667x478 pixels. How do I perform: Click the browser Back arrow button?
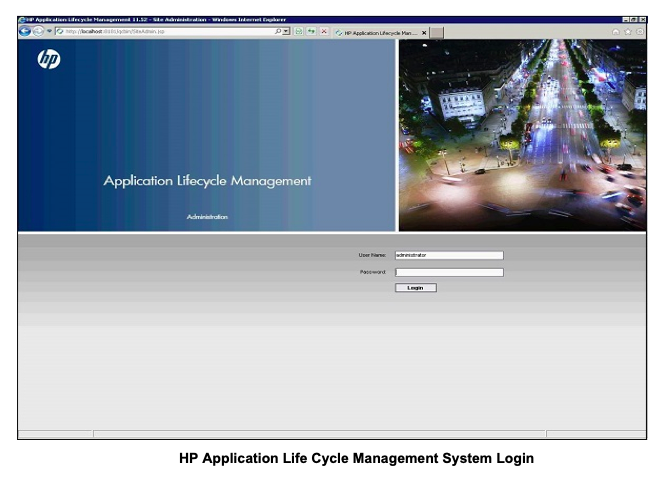[25, 31]
